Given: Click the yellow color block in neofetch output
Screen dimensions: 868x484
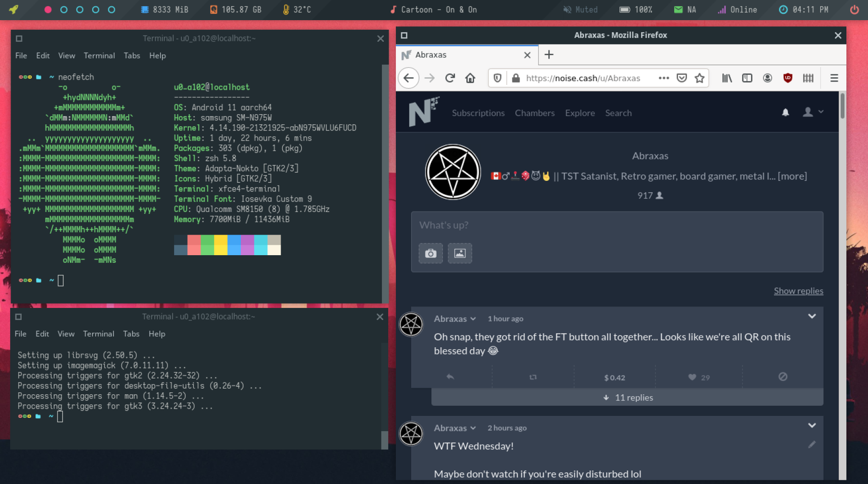Looking at the screenshot, I should 221,245.
